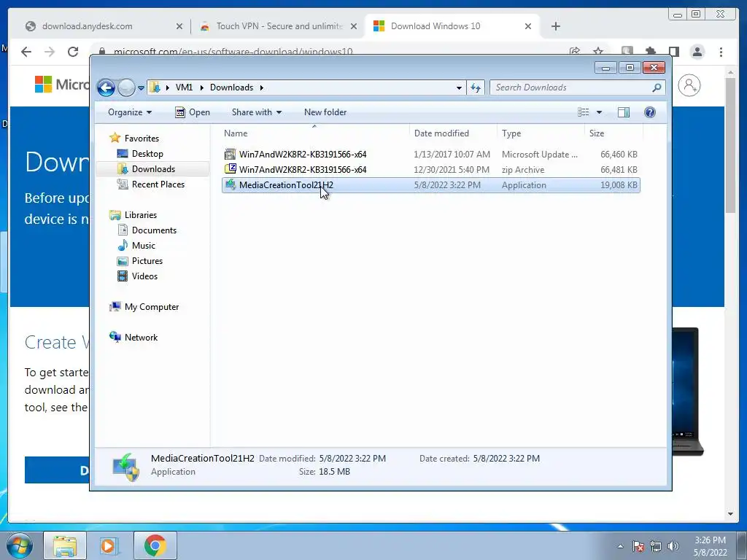747x560 pixels.
Task: Click the Chrome taskbar icon
Action: 155,545
